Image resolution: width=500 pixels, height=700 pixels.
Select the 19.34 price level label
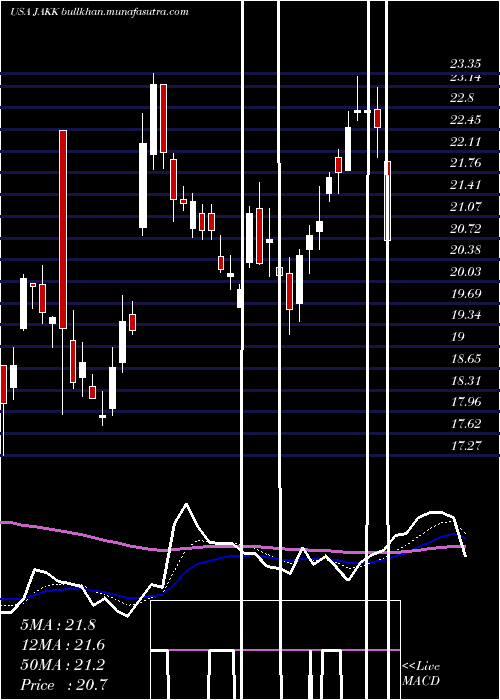465,315
